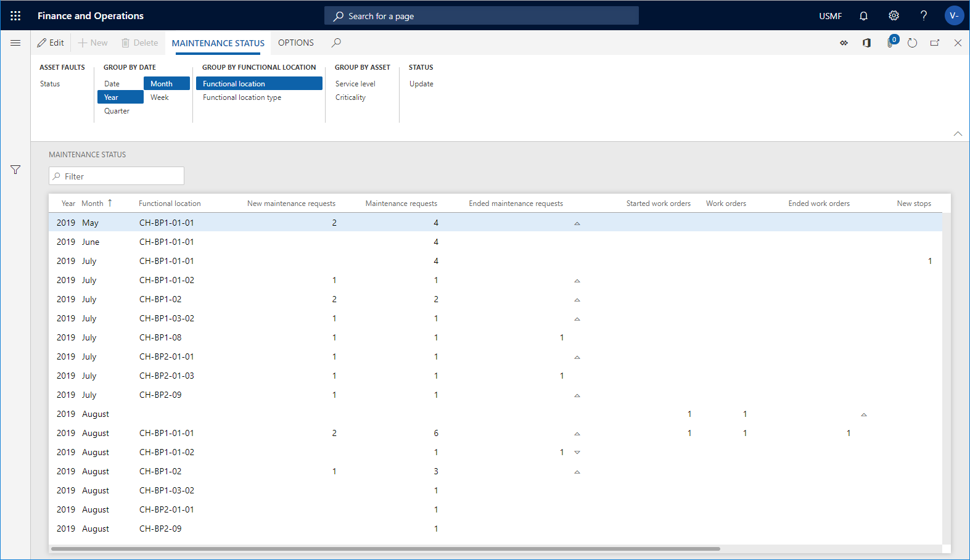Click the Delete trash button

point(139,43)
